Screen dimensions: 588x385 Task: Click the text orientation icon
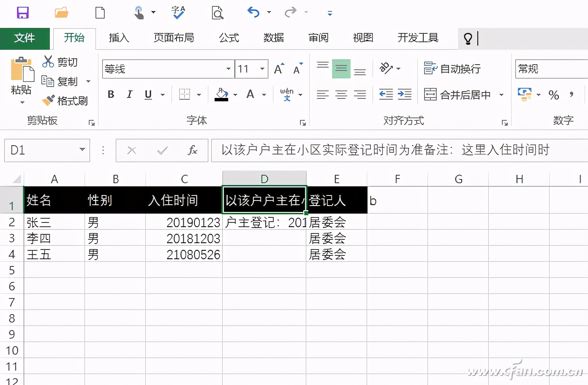click(x=387, y=68)
